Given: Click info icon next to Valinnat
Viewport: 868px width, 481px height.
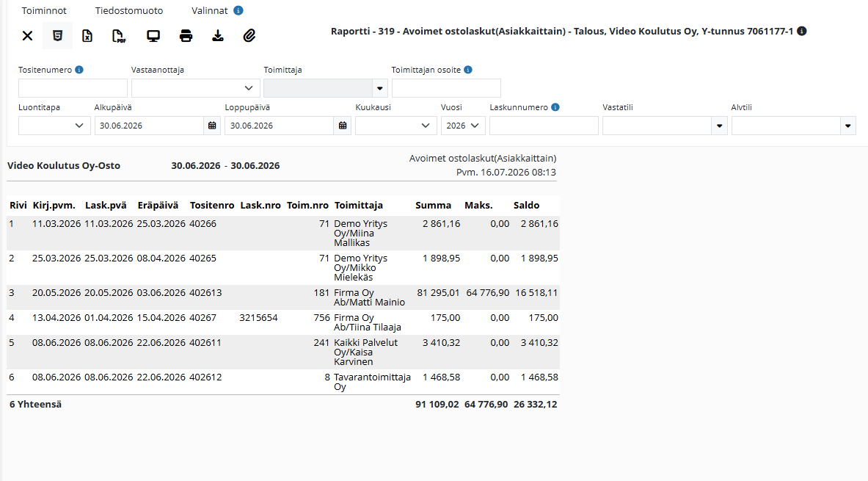Looking at the screenshot, I should 238,10.
